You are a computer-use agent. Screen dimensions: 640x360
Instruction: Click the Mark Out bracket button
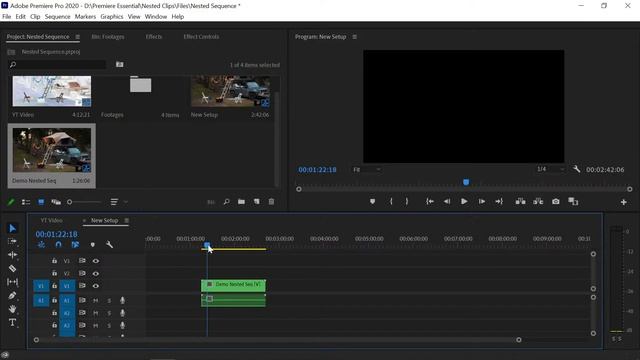click(407, 202)
